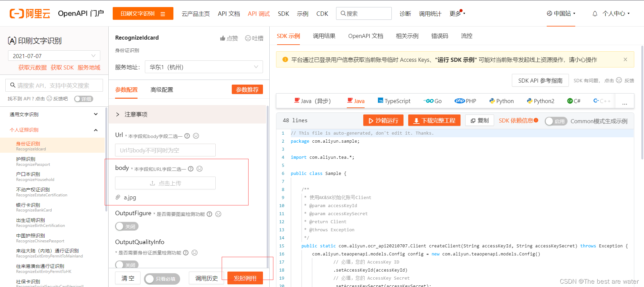Image resolution: width=644 pixels, height=287 pixels.
Task: Click help icon for OutputQualityInfo description
Action: [x=185, y=253]
